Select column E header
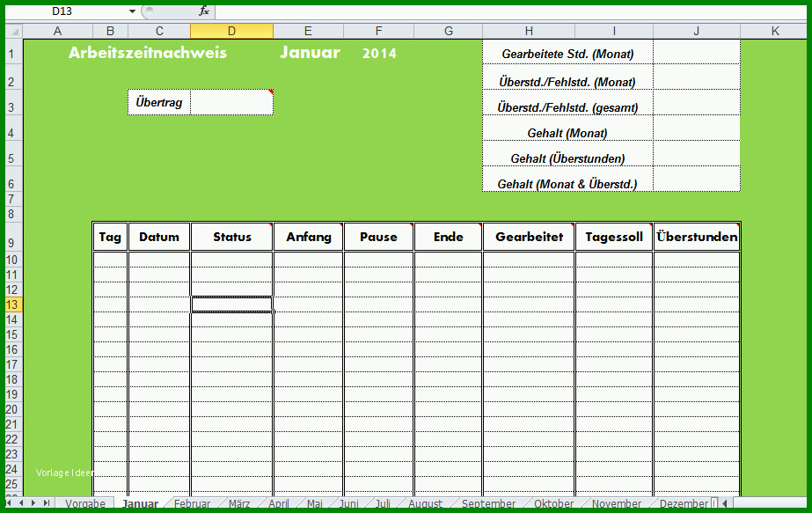The image size is (812, 513). tap(308, 31)
